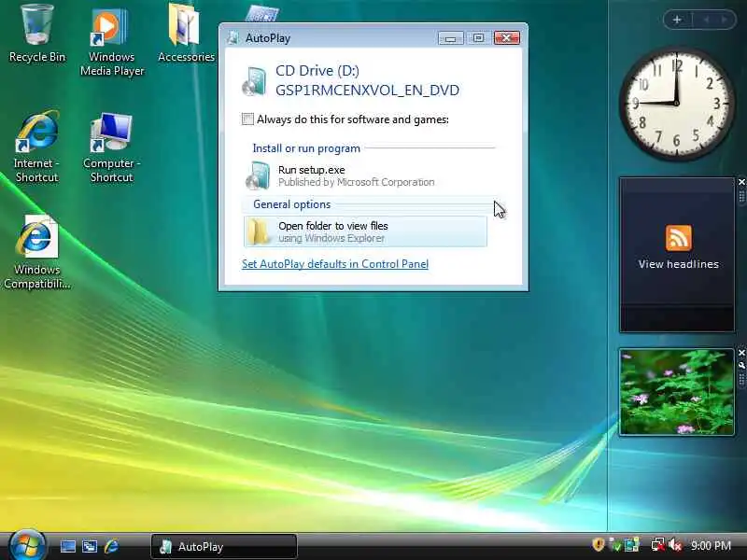This screenshot has width=747, height=560.
Task: Click the flower slide show picture
Action: pyautogui.click(x=676, y=392)
